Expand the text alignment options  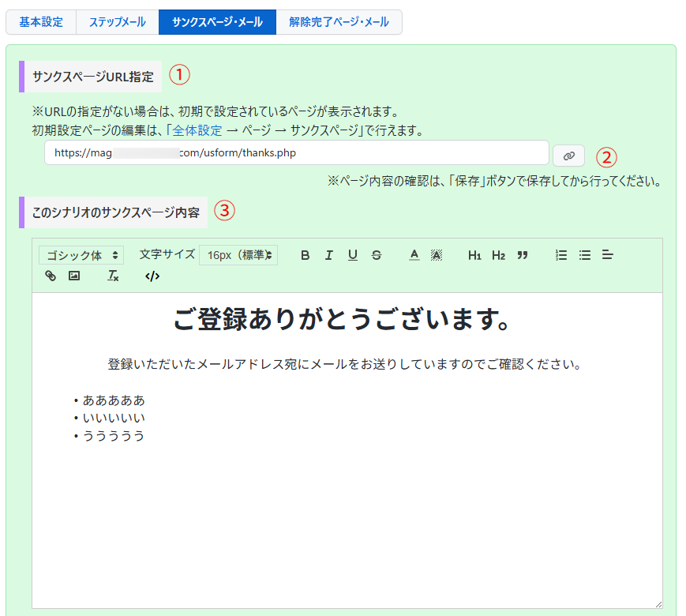tap(608, 255)
